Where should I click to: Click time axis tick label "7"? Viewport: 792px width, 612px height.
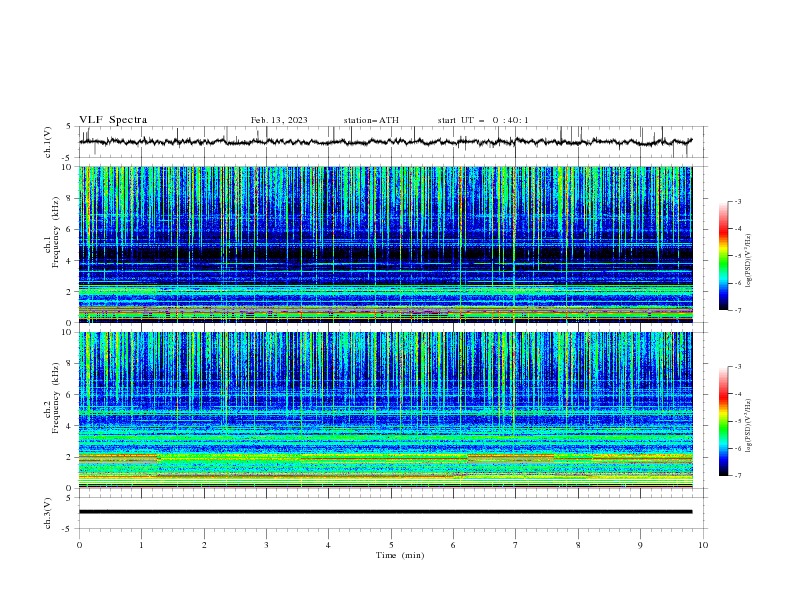[515, 545]
